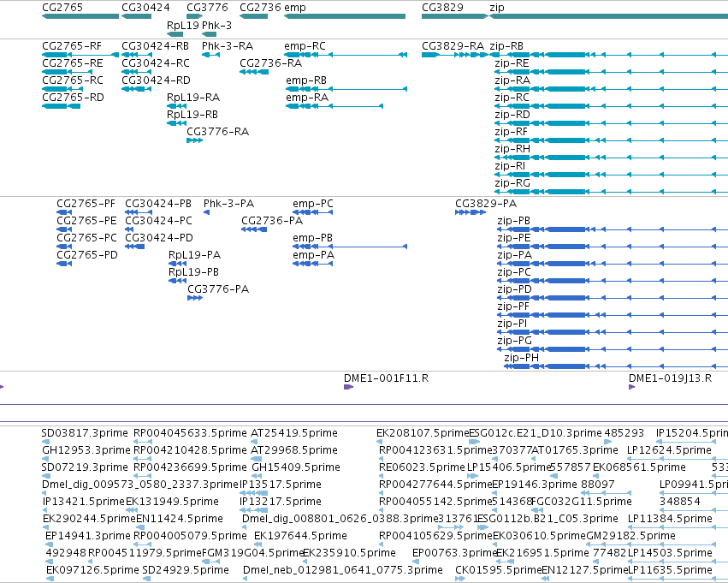This screenshot has width=728, height=583.
Task: Select the Phk-3-PA protein label
Action: point(229,204)
